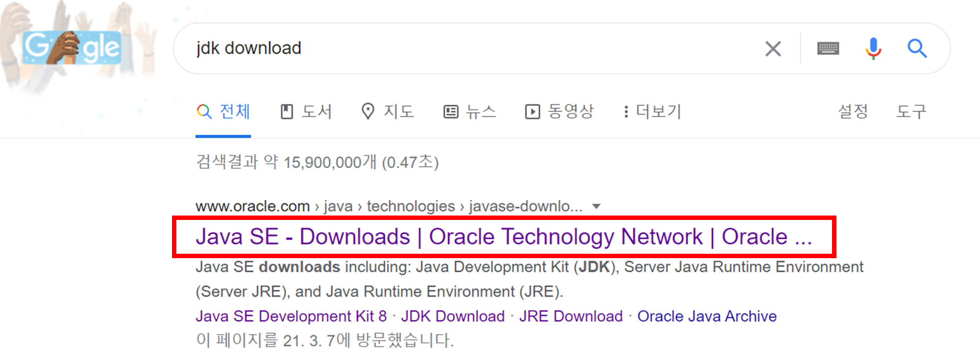The width and height of the screenshot is (980, 362).
Task: Open the on-screen keyboard input tool
Action: (828, 48)
